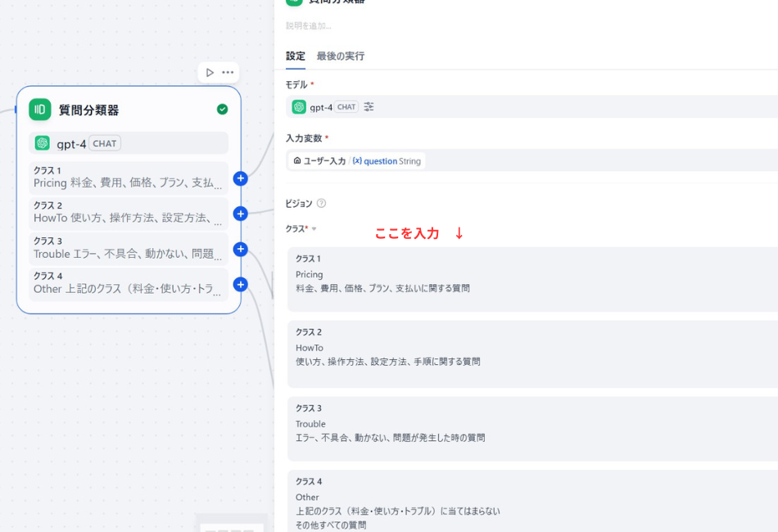Viewport: 778px width, 532px height.
Task: Click the green checkmark status icon on the node
Action: (x=221, y=107)
